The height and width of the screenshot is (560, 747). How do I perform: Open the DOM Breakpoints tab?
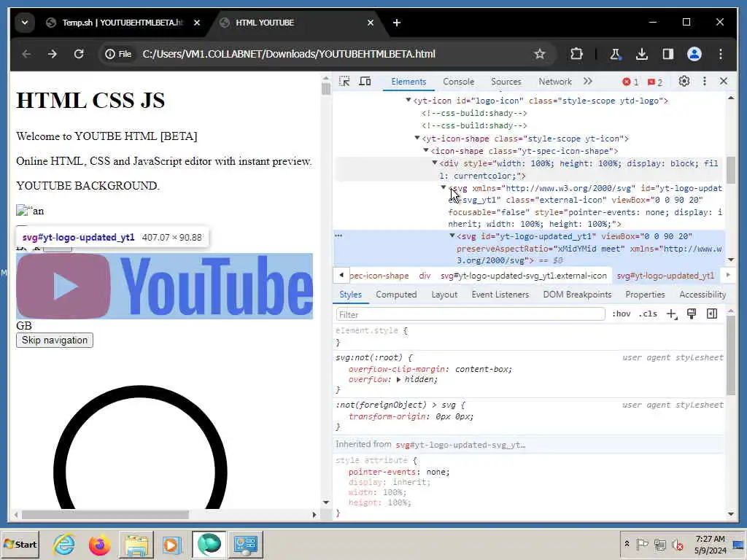pyautogui.click(x=577, y=295)
